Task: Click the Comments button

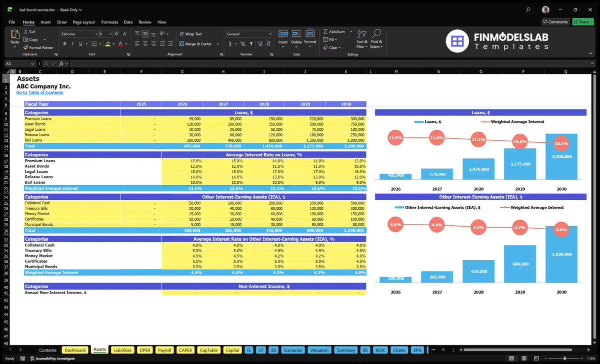Action: click(x=555, y=22)
